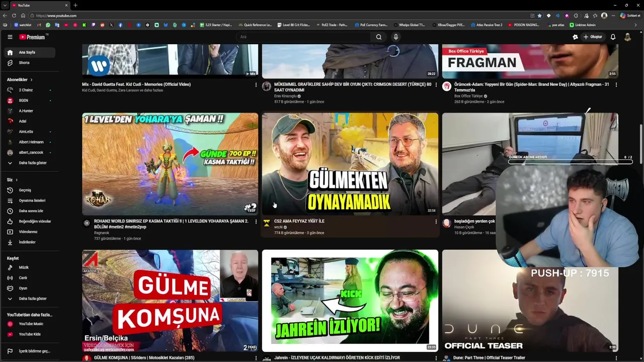Open the 2 Chainz subscription channel
Image resolution: width=644 pixels, height=362 pixels.
point(30,90)
